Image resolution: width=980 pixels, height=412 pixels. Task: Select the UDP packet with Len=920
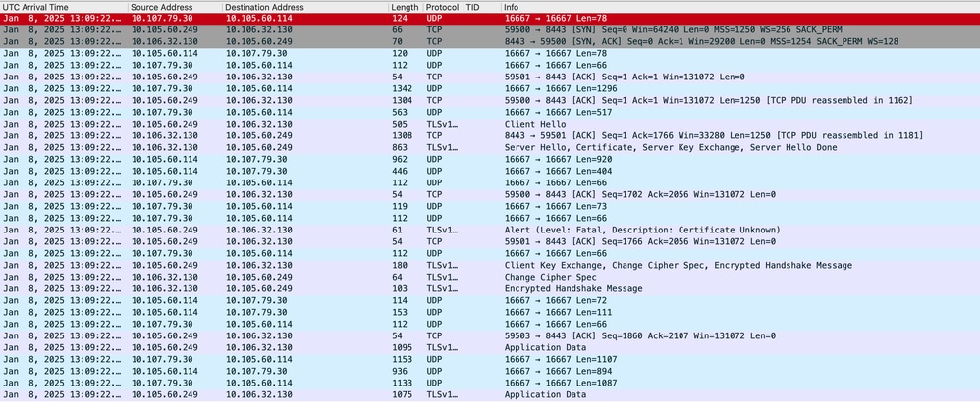click(x=490, y=159)
